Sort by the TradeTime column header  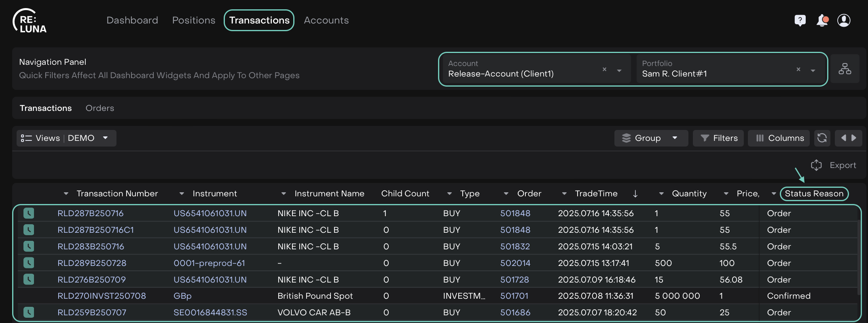(x=596, y=193)
